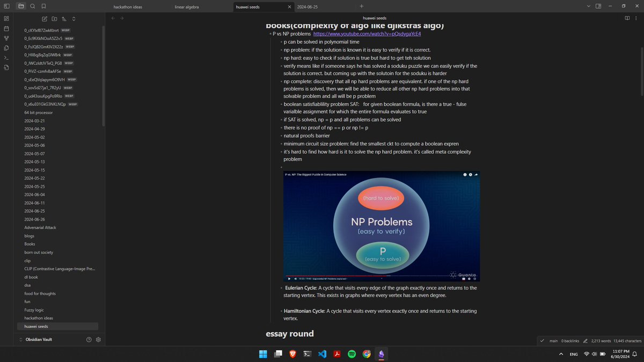The image size is (644, 362).
Task: Click the pencil editing mode status icon
Action: [586, 341]
